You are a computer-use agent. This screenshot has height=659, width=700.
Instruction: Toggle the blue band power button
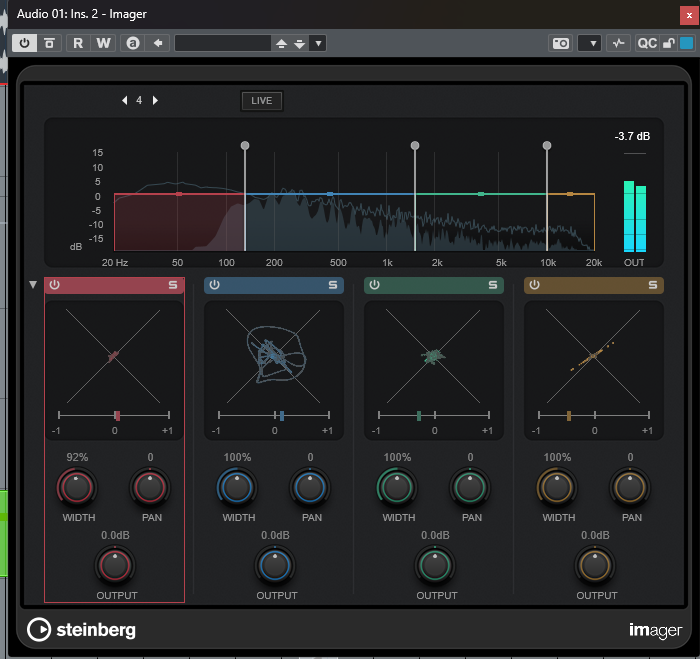coord(214,285)
